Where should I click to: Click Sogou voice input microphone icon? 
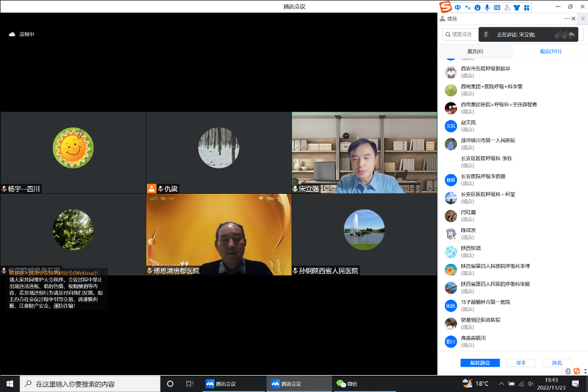tap(487, 8)
